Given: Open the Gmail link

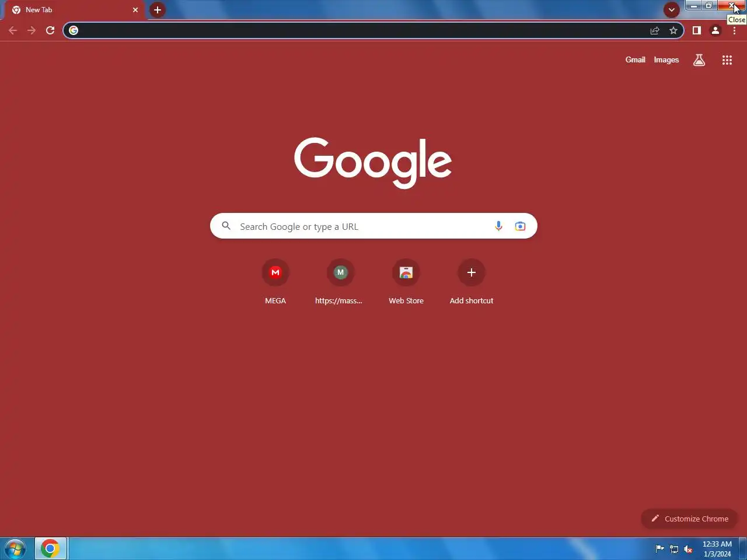Looking at the screenshot, I should tap(635, 60).
